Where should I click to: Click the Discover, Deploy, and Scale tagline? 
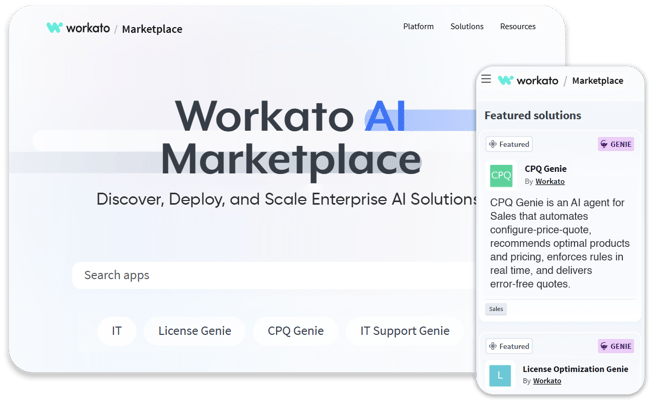287,199
